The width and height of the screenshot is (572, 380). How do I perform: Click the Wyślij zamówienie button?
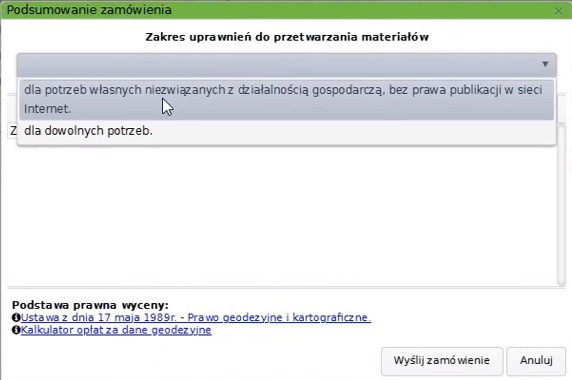(x=442, y=361)
